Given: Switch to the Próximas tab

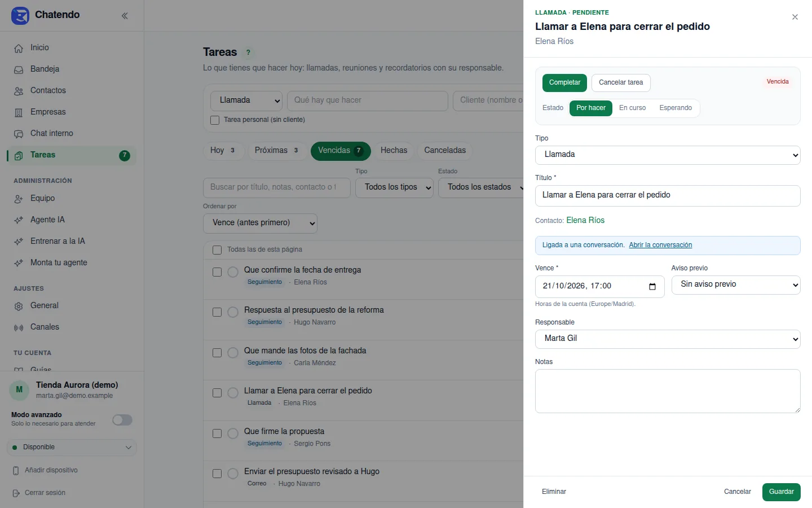Looking at the screenshot, I should click(x=277, y=151).
